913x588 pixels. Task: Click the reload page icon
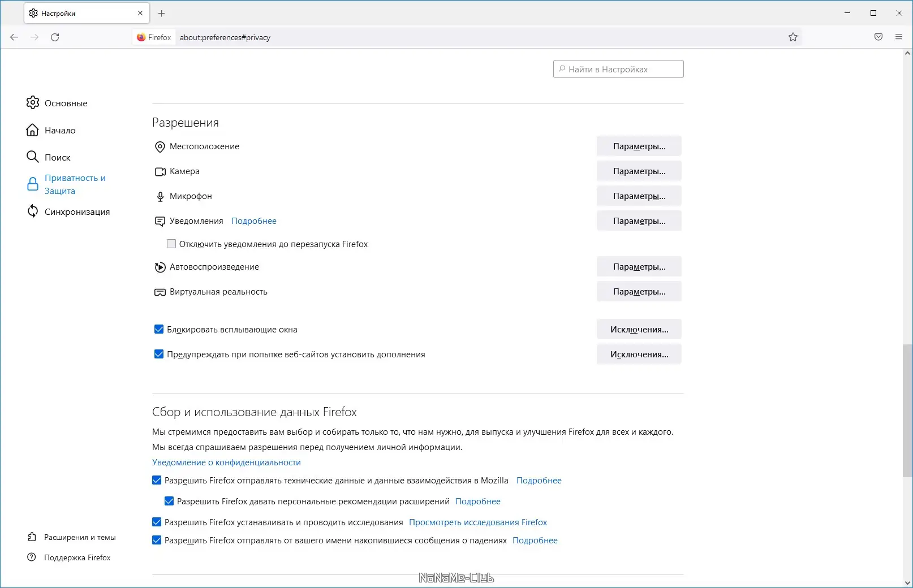tap(55, 37)
